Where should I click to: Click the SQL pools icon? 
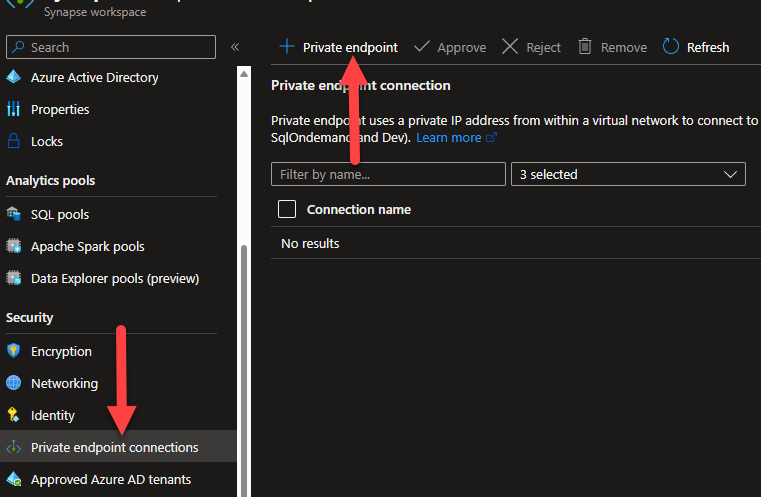click(x=14, y=214)
